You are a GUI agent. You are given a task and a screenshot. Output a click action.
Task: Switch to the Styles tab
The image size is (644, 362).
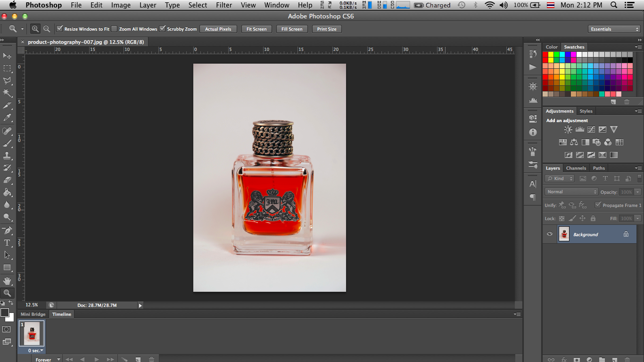pos(586,111)
